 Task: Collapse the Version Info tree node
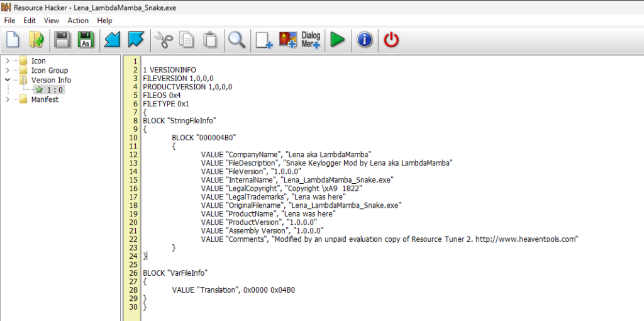click(x=8, y=80)
